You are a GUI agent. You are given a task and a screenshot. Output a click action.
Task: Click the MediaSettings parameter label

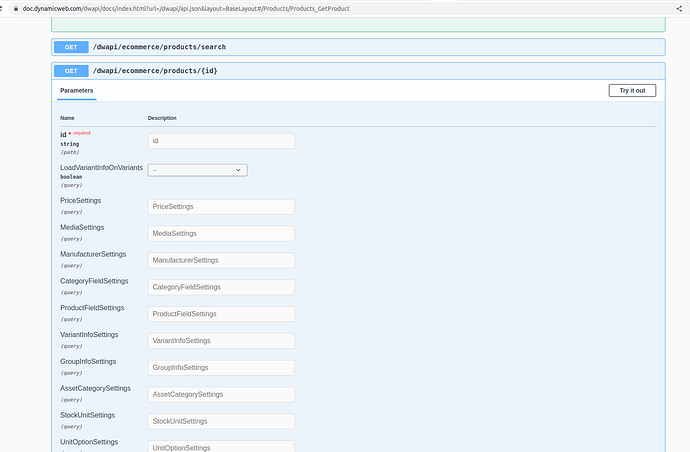pos(82,228)
